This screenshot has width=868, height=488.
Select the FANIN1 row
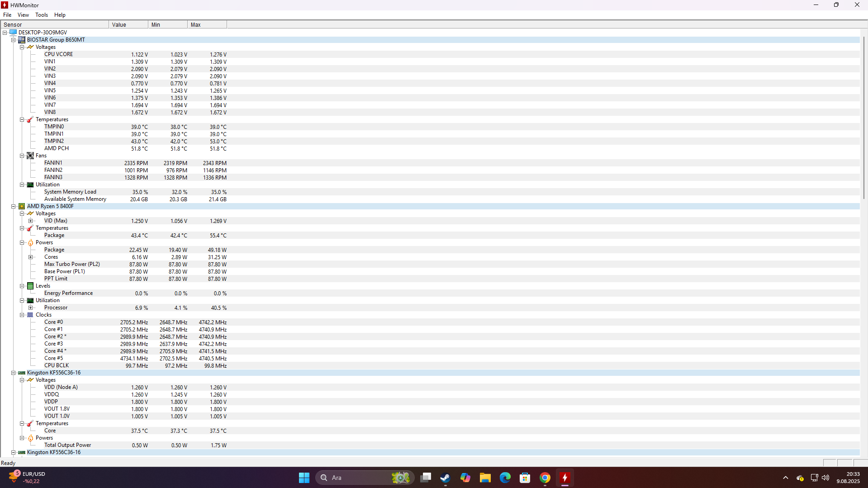tap(430, 163)
